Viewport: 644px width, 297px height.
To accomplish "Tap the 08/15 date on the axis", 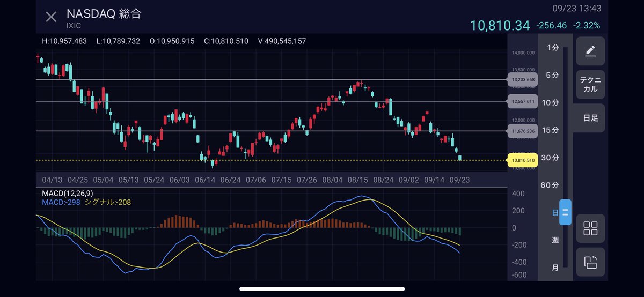I will tap(358, 180).
